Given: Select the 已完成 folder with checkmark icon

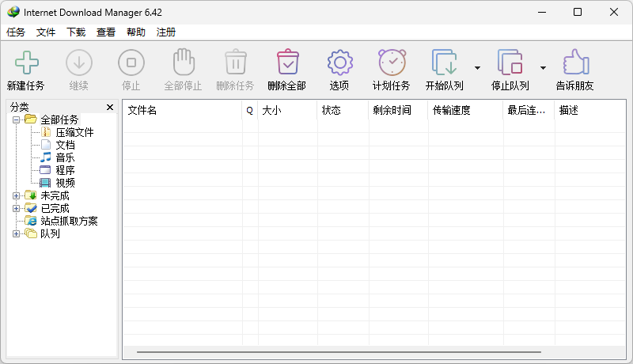Looking at the screenshot, I should point(31,208).
